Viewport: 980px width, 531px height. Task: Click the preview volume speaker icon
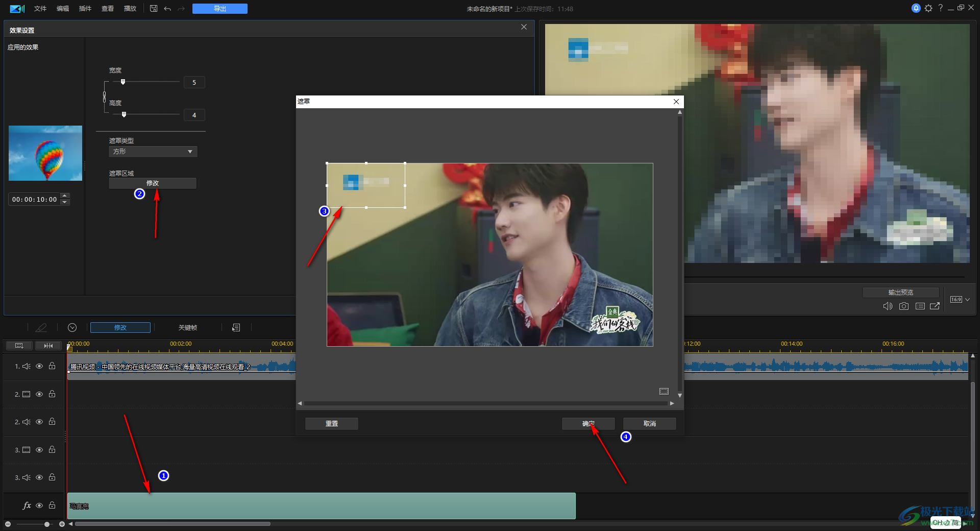pyautogui.click(x=888, y=306)
